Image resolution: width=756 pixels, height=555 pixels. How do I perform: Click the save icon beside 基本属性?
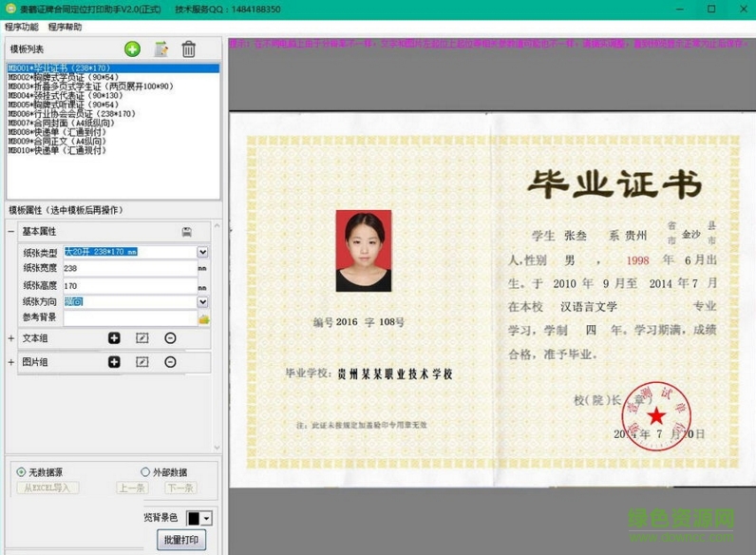click(x=187, y=232)
